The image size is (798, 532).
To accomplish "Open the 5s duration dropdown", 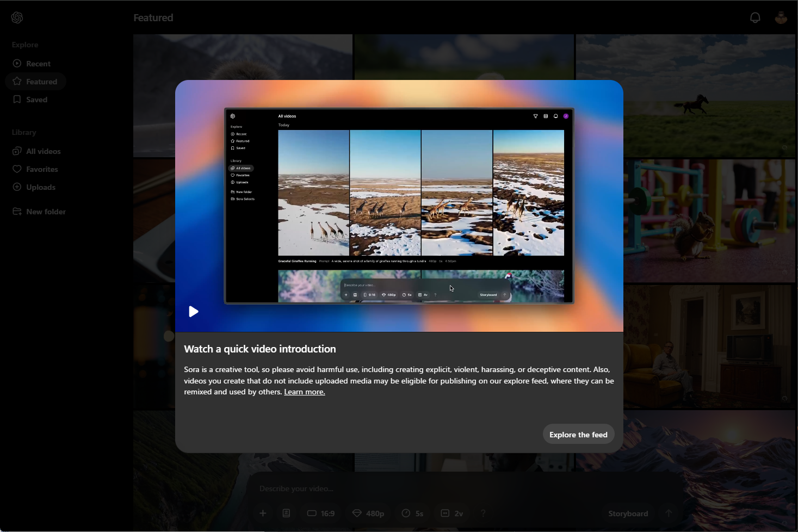I will 412,514.
